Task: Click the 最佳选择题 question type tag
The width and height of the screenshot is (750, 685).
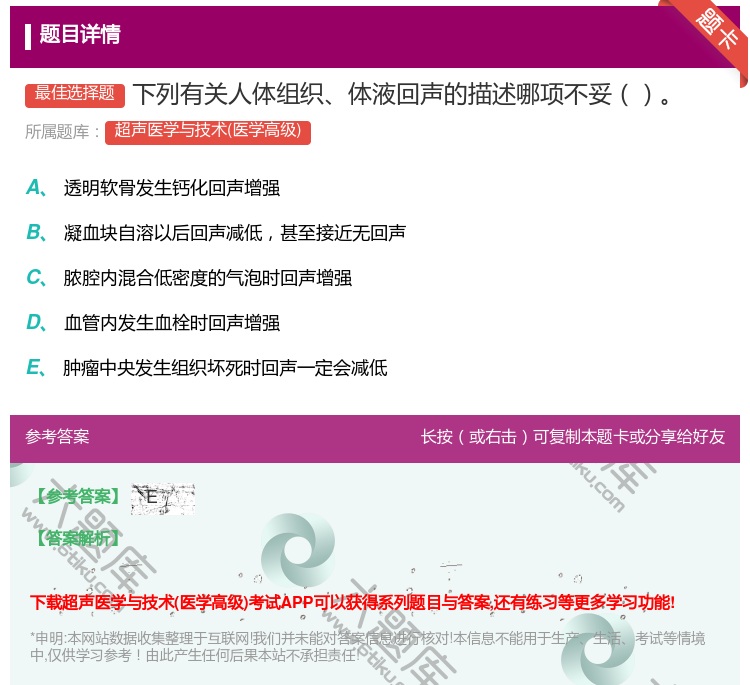Action: [x=75, y=95]
